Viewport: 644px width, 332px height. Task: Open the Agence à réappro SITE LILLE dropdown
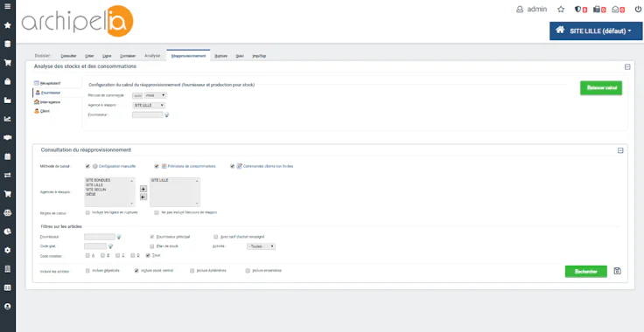(x=149, y=106)
